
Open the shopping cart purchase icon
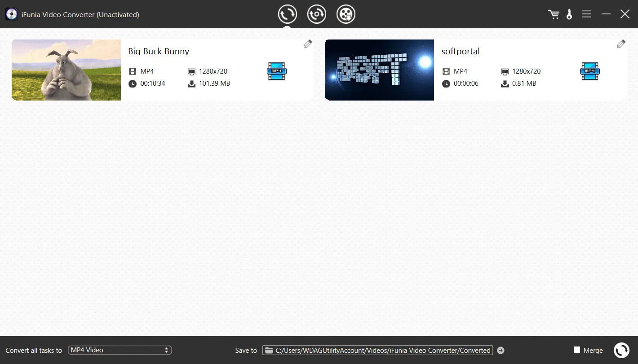554,14
